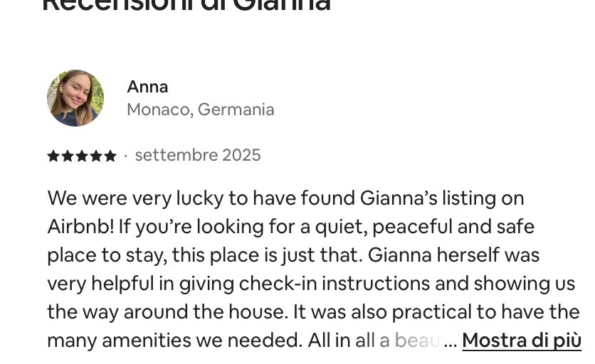Viewport: 595px width, 364px height.
Task: Click the reviewer name Anna
Action: tap(147, 87)
